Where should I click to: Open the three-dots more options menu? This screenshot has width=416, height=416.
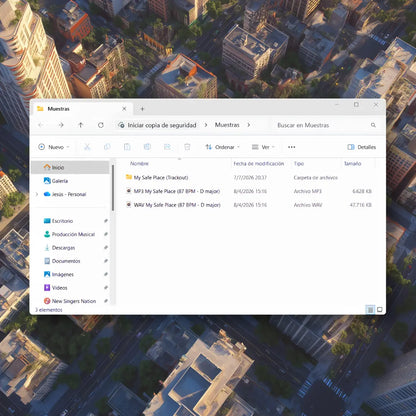292,147
